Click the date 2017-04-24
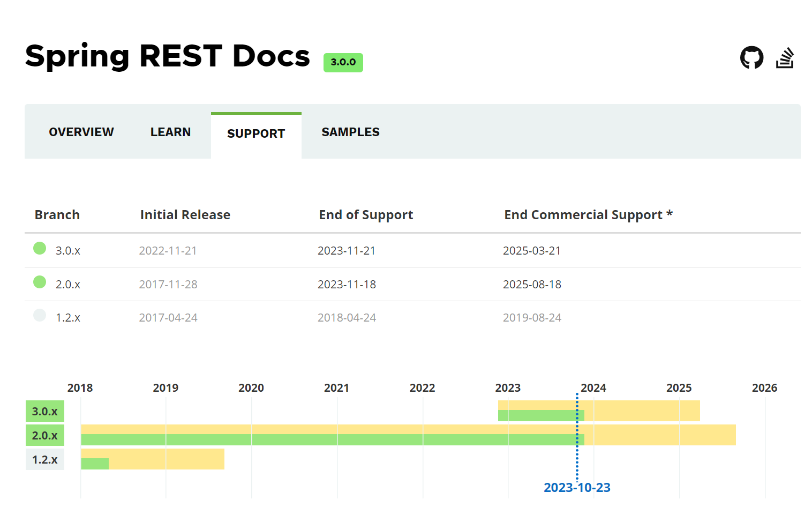The height and width of the screenshot is (522, 812). (x=168, y=318)
